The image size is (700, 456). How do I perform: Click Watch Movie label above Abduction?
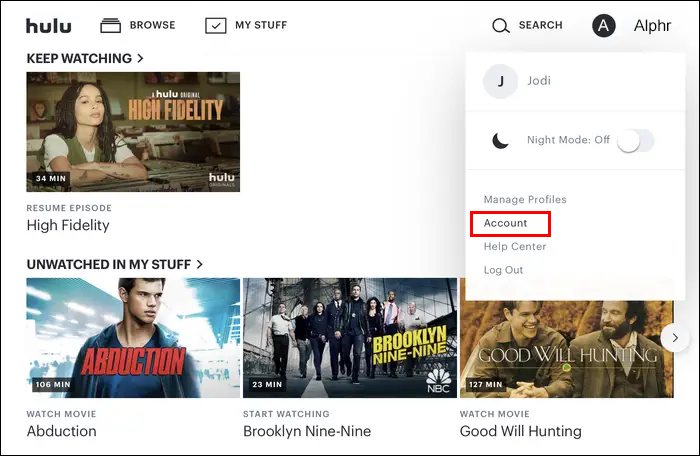click(x=61, y=414)
